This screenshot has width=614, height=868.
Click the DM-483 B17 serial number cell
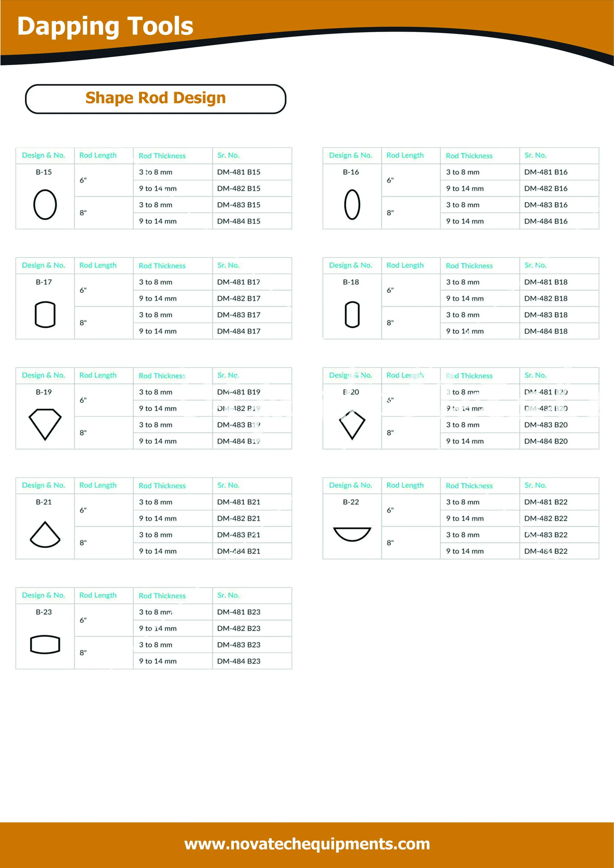coord(239,315)
